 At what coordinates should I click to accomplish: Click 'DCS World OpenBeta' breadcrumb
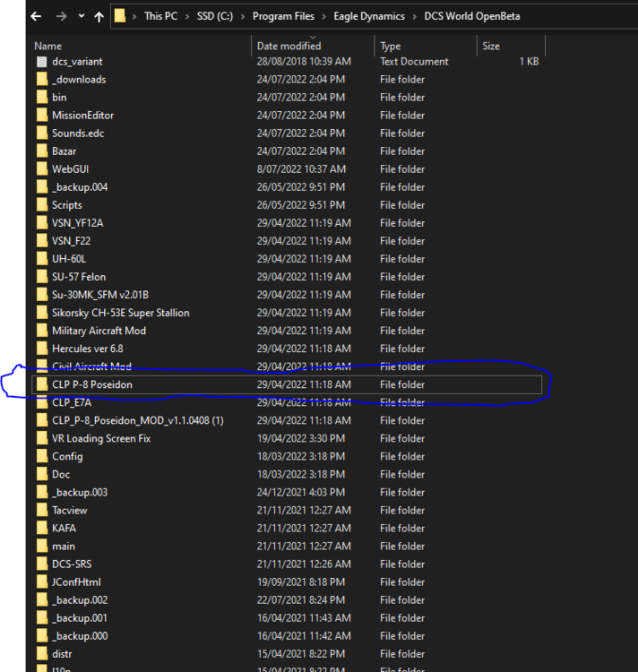[x=471, y=16]
